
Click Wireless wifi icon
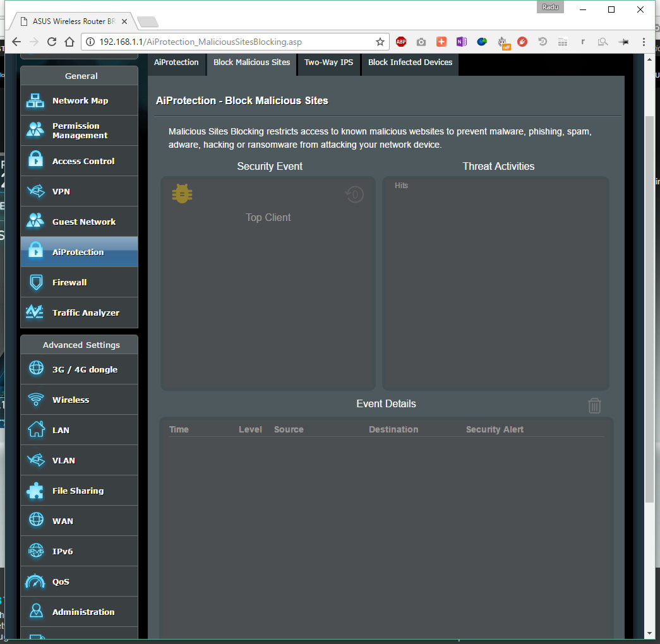click(36, 399)
